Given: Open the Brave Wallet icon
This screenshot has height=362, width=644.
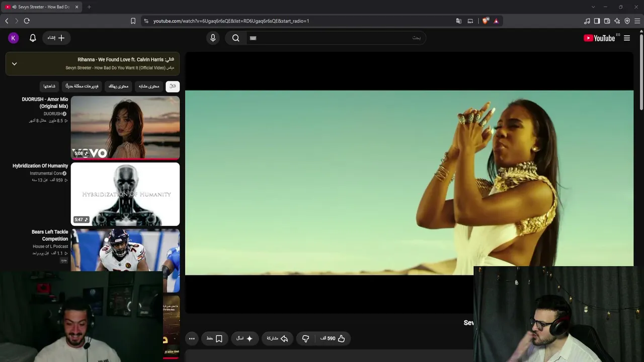Looking at the screenshot, I should [607, 21].
